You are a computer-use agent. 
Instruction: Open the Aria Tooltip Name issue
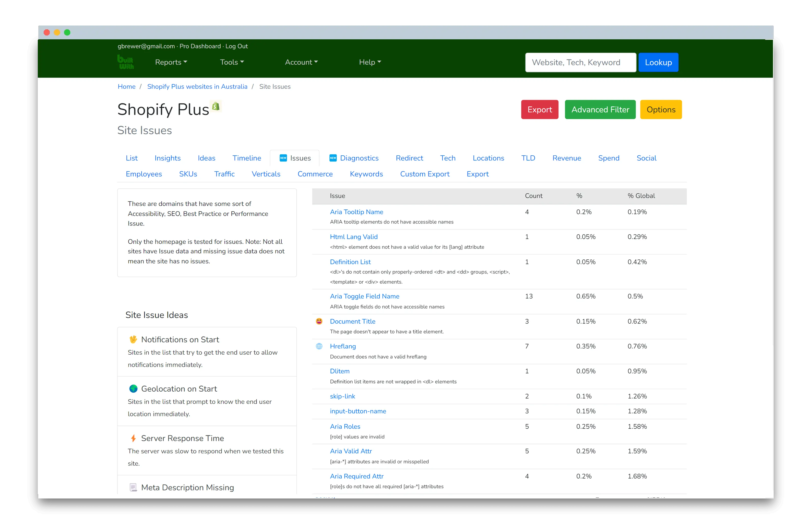356,212
